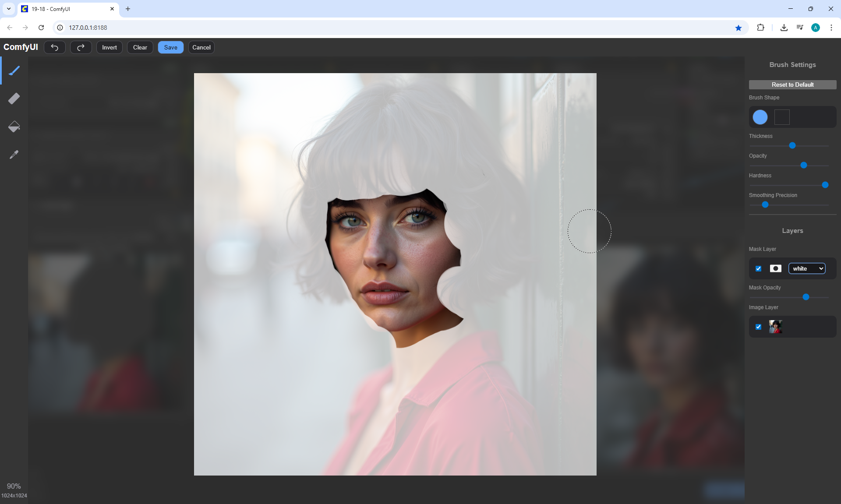Toggle the Image Layer visibility checkbox
The height and width of the screenshot is (504, 841).
click(759, 327)
